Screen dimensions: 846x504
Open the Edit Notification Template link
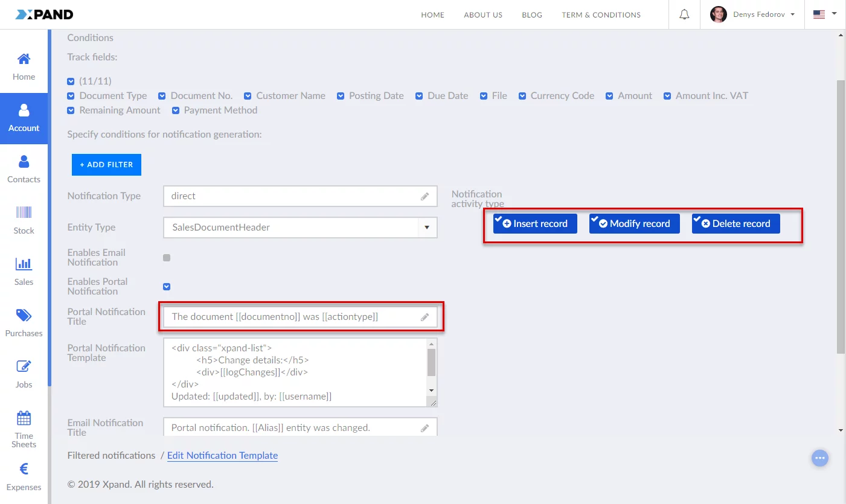[222, 456]
